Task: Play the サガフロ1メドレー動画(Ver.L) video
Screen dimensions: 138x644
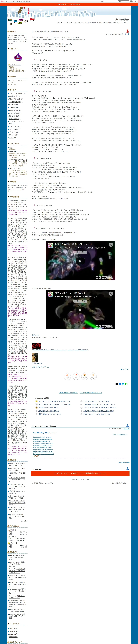Action: 80,310
